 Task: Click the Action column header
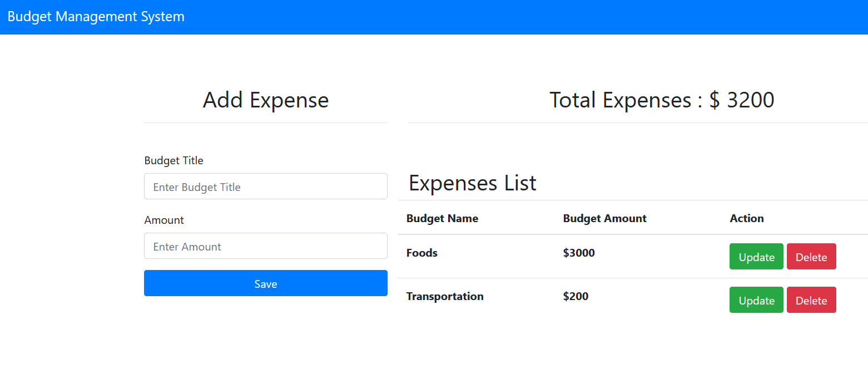pyautogui.click(x=747, y=218)
